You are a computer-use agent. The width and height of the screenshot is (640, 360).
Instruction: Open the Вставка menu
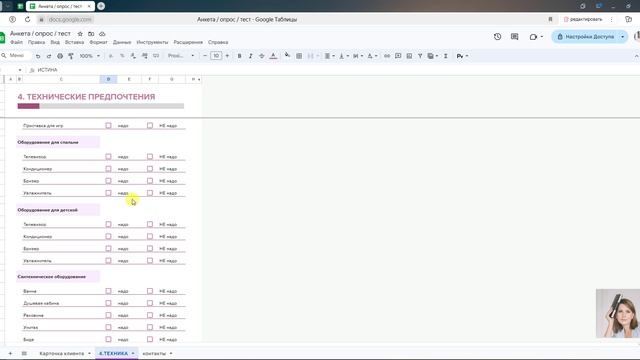74,42
